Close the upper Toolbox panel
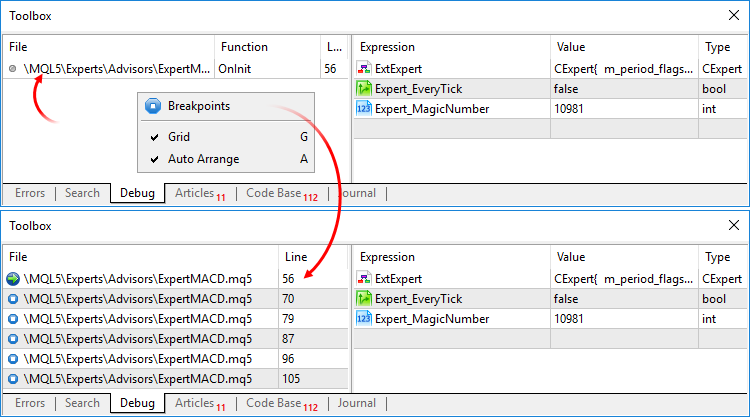The image size is (750, 417). point(734,16)
